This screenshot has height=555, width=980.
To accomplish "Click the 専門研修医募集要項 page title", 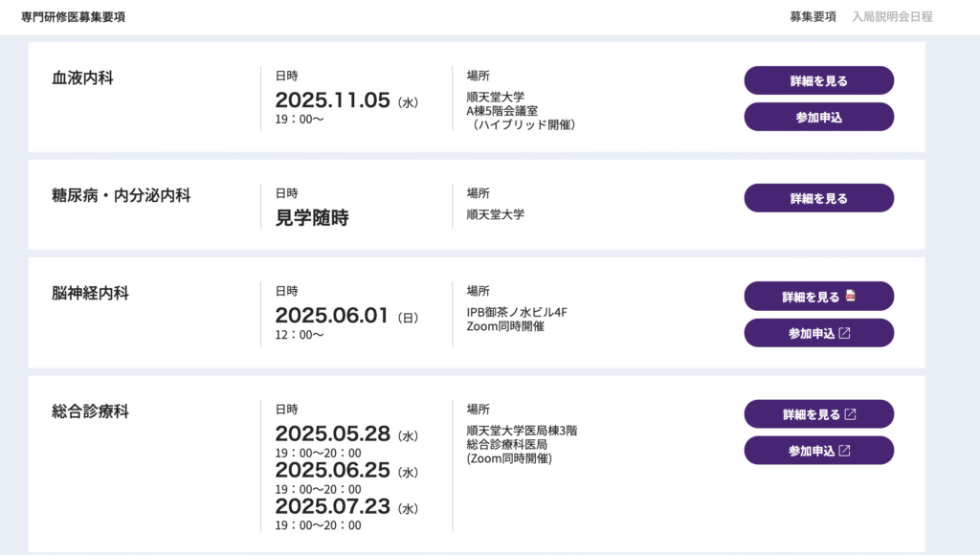I will coord(73,17).
